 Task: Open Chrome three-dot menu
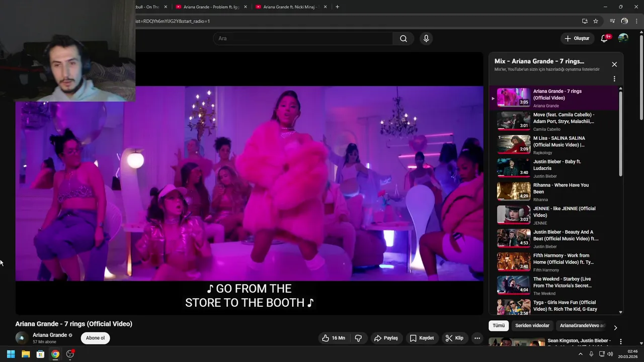click(636, 21)
